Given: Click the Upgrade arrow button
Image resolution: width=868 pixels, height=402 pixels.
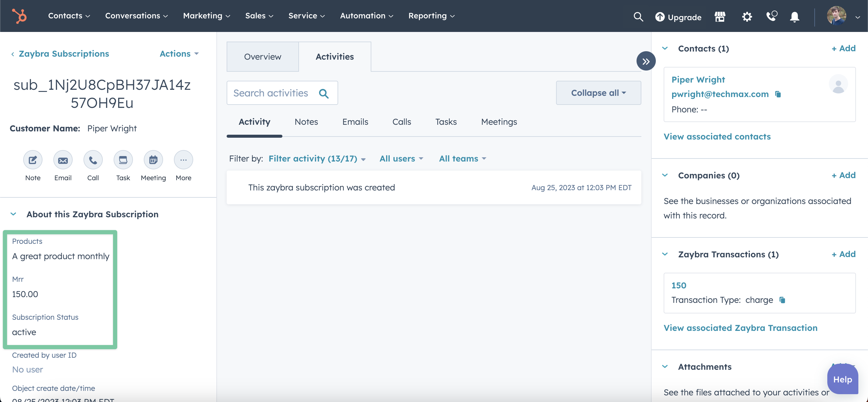Looking at the screenshot, I should tap(678, 17).
